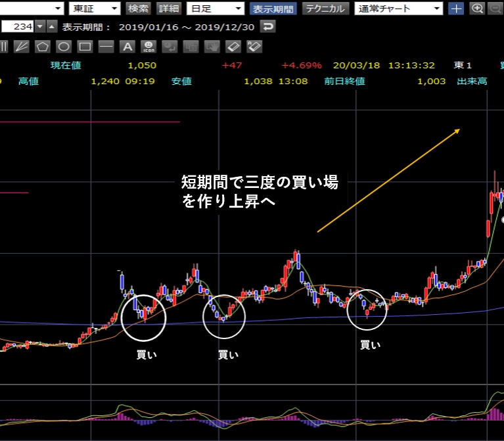This screenshot has height=441, width=504.
Task: Click the low price value 1,038
Action: pyautogui.click(x=258, y=81)
